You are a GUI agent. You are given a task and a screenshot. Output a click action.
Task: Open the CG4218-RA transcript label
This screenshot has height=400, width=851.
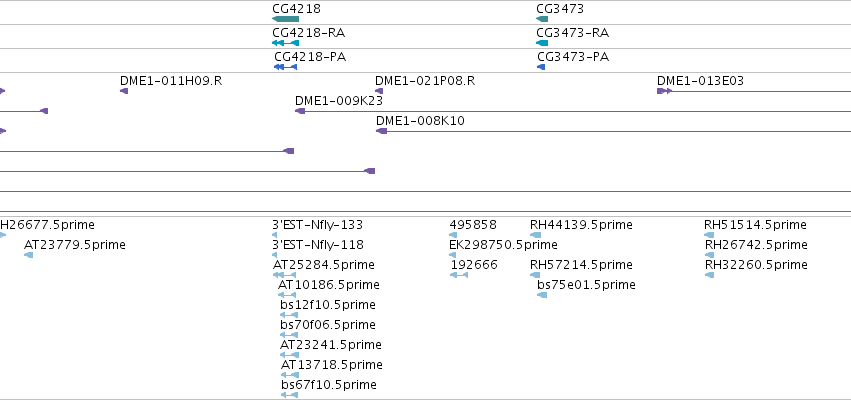click(308, 33)
